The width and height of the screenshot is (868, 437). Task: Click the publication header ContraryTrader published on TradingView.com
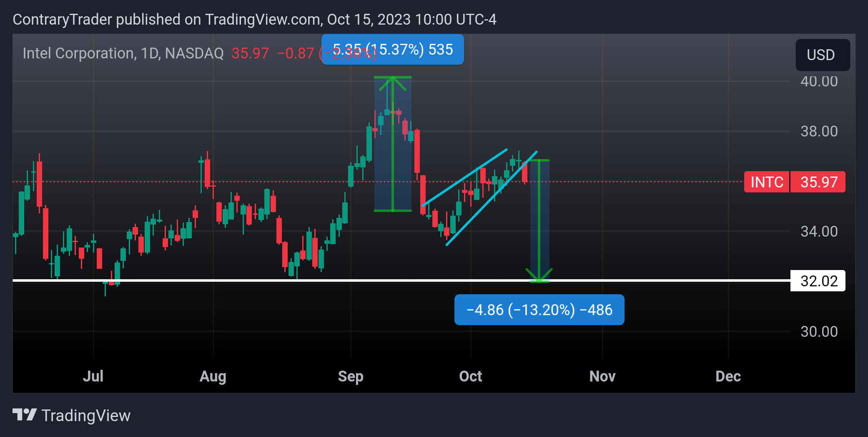coord(254,20)
